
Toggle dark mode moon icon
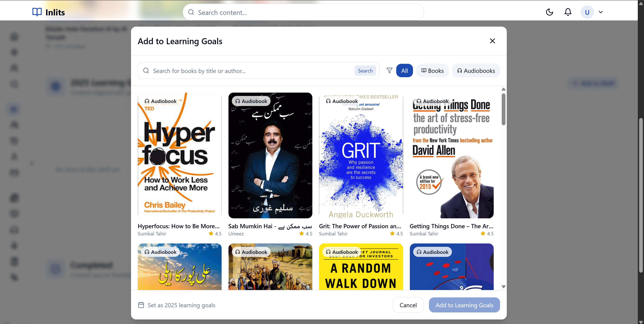click(x=549, y=12)
